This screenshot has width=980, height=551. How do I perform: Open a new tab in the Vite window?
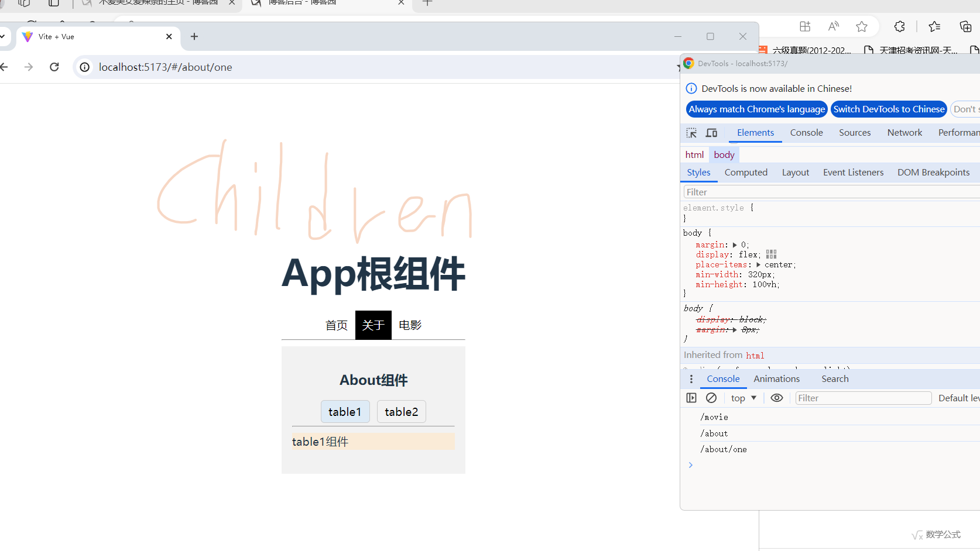[x=194, y=36]
